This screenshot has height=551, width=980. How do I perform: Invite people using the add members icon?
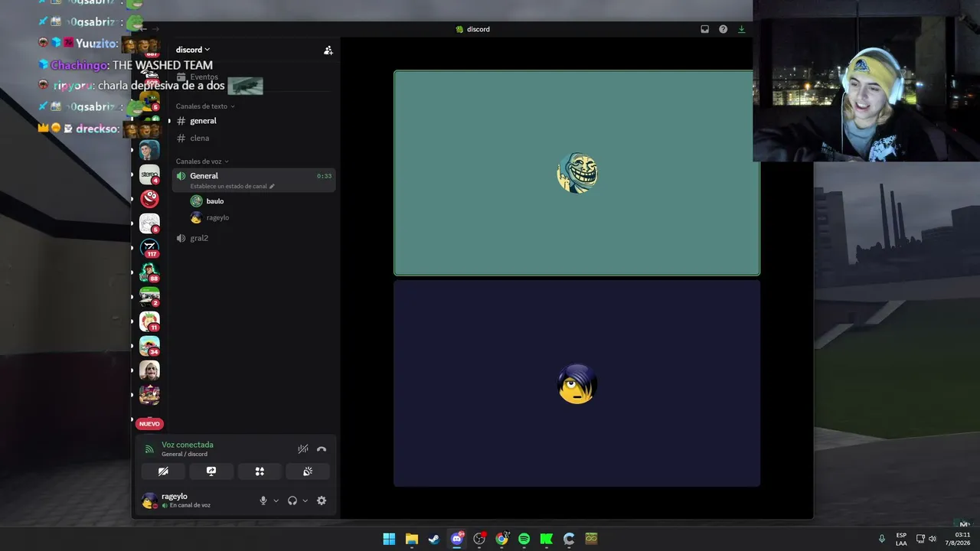coord(328,50)
